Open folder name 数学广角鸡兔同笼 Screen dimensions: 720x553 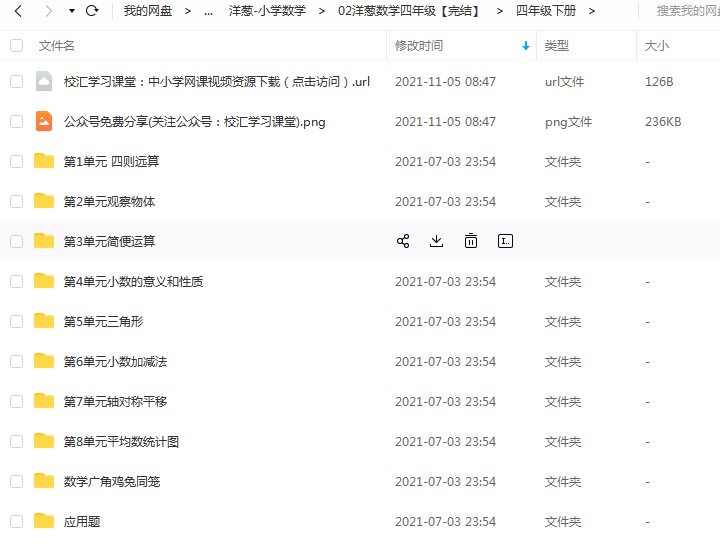pyautogui.click(x=112, y=481)
